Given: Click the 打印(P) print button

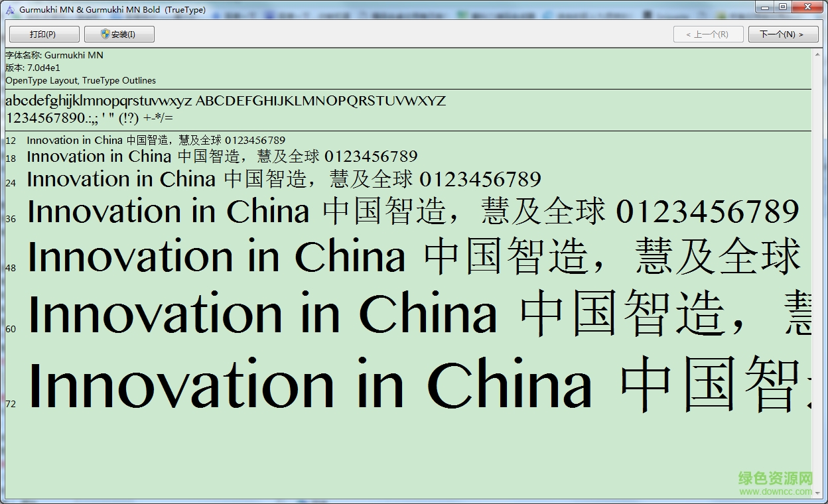Looking at the screenshot, I should [44, 34].
